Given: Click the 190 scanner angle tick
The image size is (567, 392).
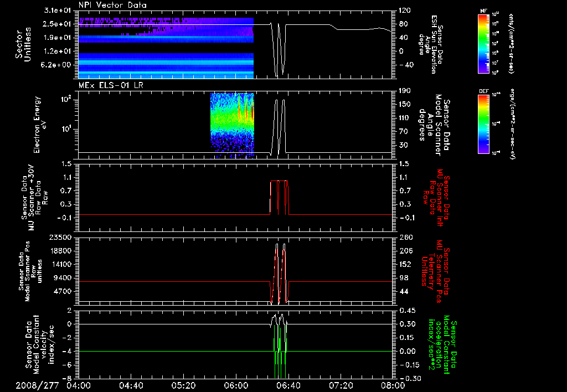Looking at the screenshot, I should coord(406,91).
